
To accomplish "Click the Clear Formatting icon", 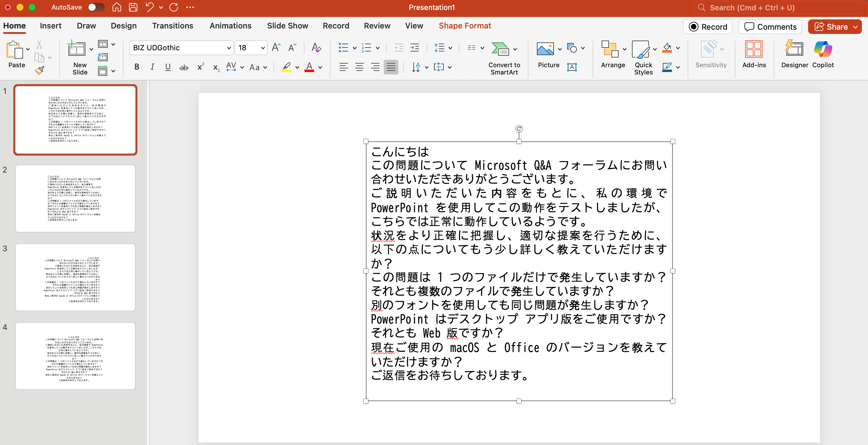I will coord(316,48).
